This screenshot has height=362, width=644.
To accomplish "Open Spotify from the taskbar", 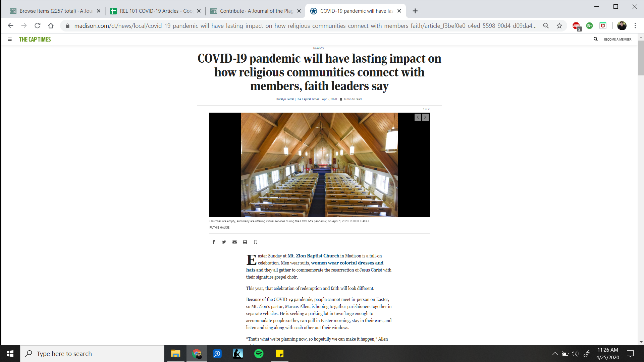I will [x=259, y=354].
